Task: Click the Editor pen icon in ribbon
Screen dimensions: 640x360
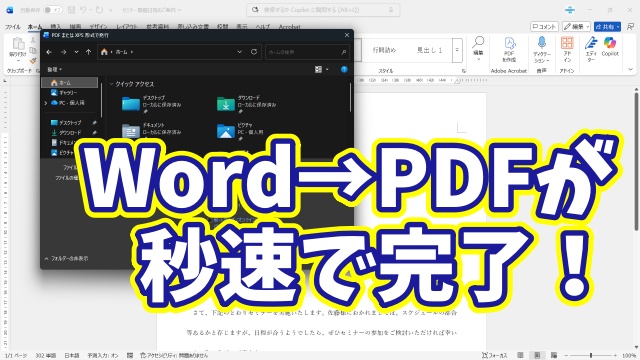Action: pos(591,43)
